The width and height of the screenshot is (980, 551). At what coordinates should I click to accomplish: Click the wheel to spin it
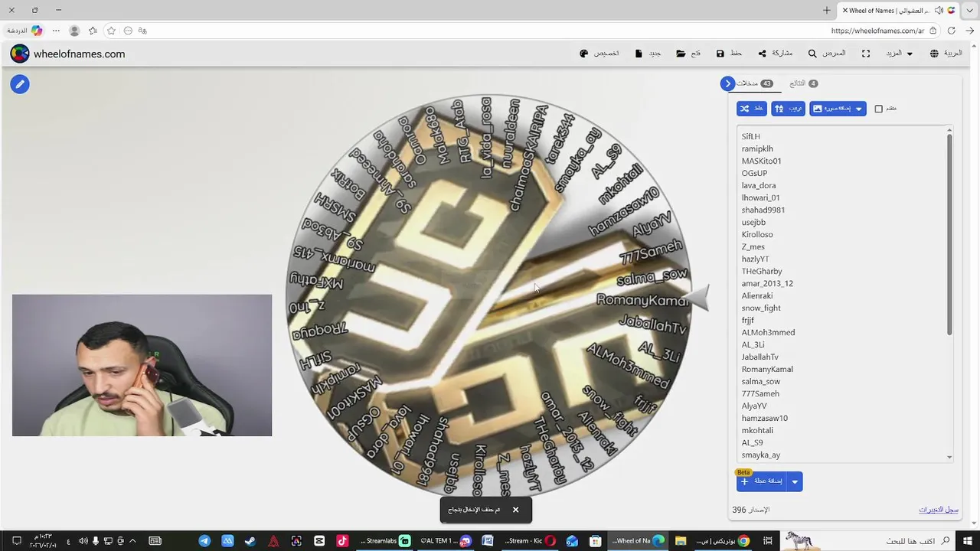click(488, 297)
